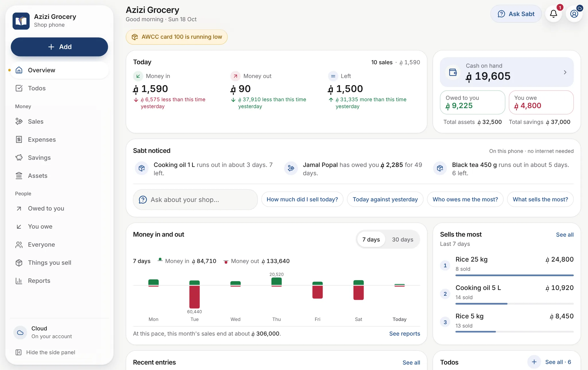Click the Reports chart icon
Screen dimensions: 588x370
tap(19, 281)
